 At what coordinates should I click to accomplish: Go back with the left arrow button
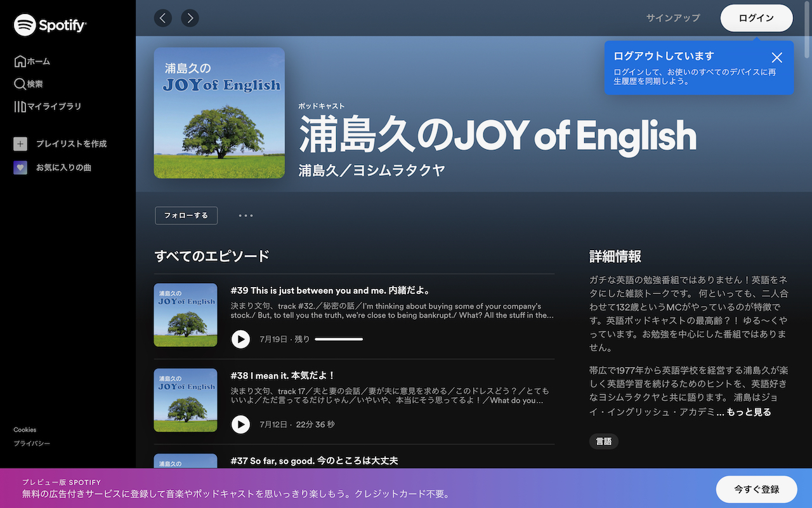(x=163, y=18)
